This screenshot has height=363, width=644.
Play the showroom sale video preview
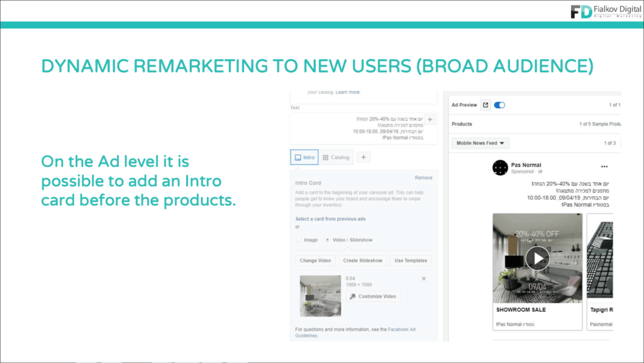pos(537,259)
